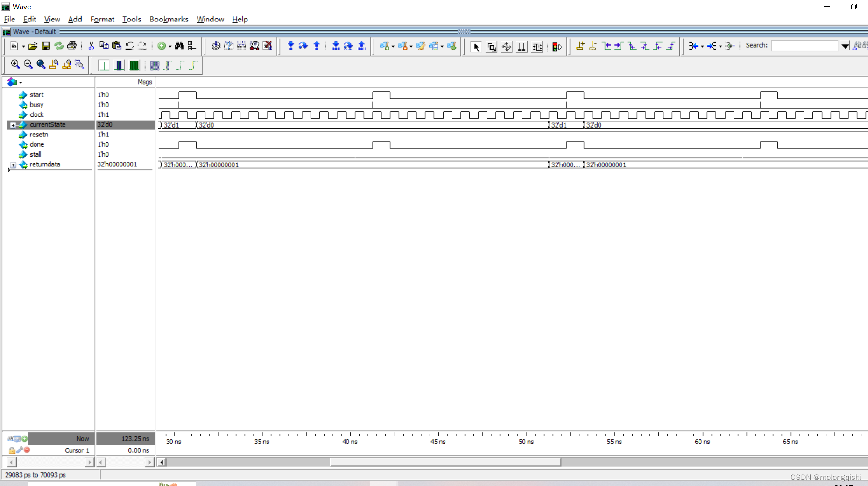
Task: Expand the returndata signal
Action: pyautogui.click(x=13, y=165)
